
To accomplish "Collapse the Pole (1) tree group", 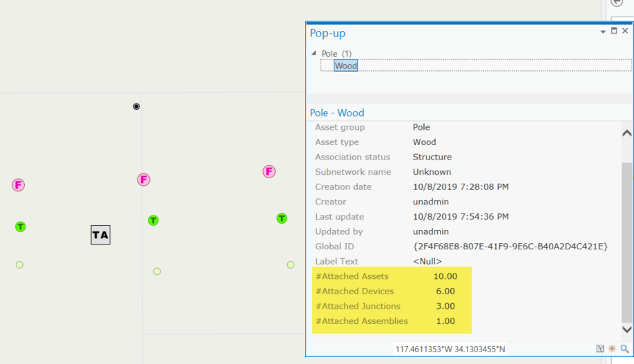I will 314,53.
